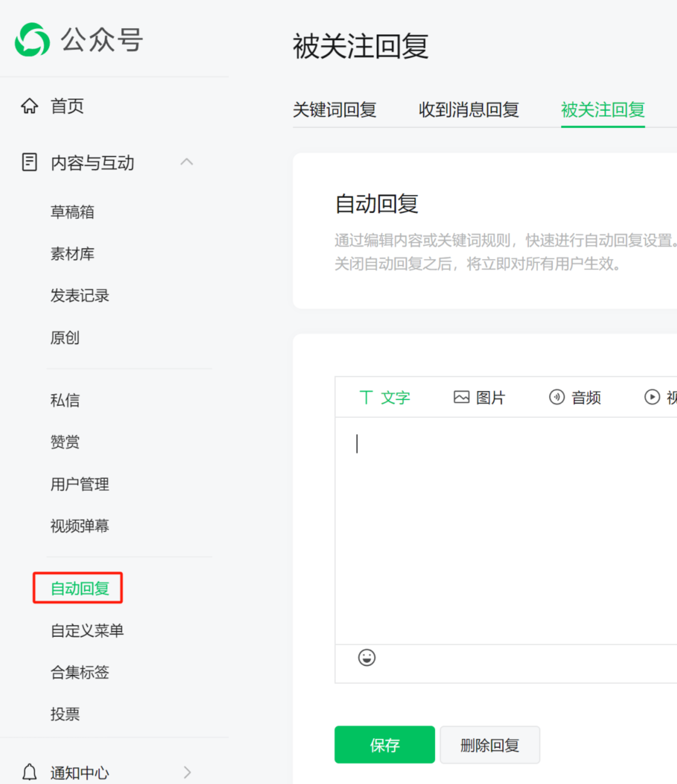Collapse the 内容与互动 section chevron

187,162
